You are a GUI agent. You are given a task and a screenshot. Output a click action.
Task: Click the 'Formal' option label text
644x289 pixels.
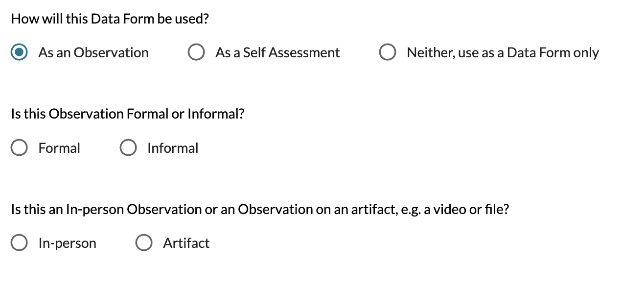[59, 148]
